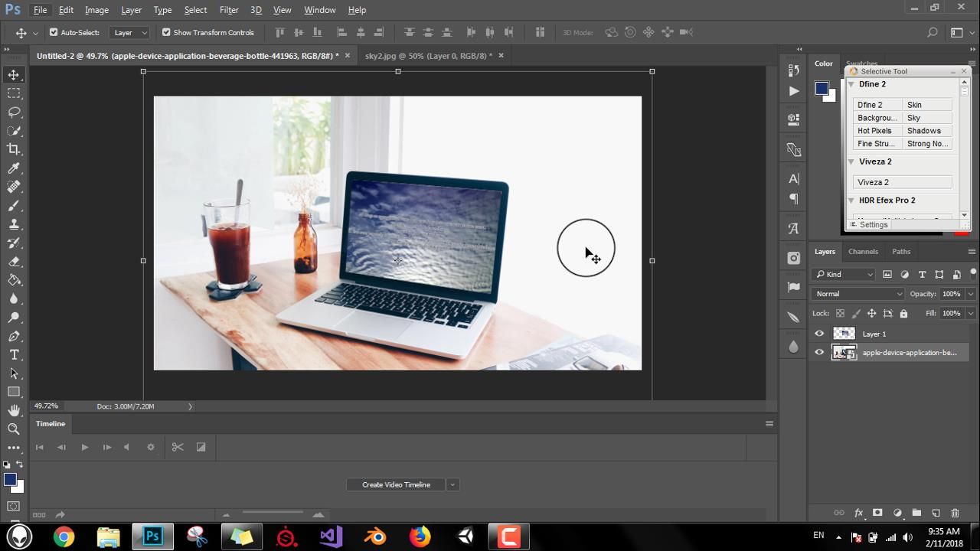
Task: Select the Zoom tool
Action: coord(13,429)
